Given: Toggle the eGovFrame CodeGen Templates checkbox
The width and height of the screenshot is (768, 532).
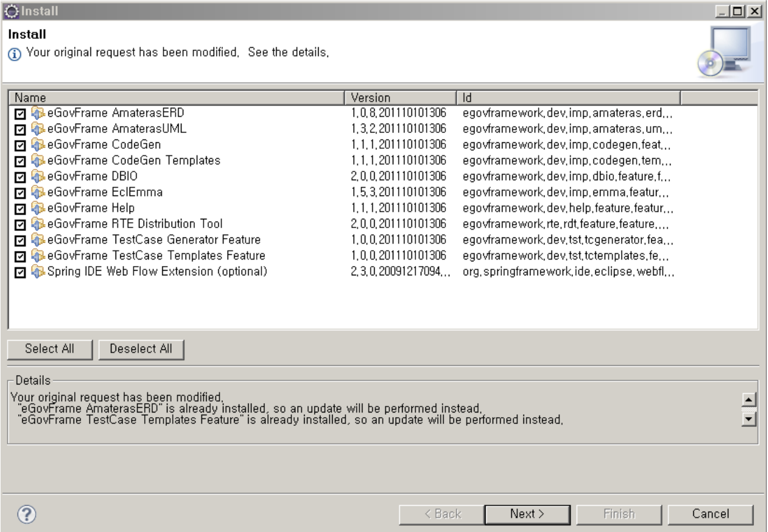Looking at the screenshot, I should (x=19, y=160).
